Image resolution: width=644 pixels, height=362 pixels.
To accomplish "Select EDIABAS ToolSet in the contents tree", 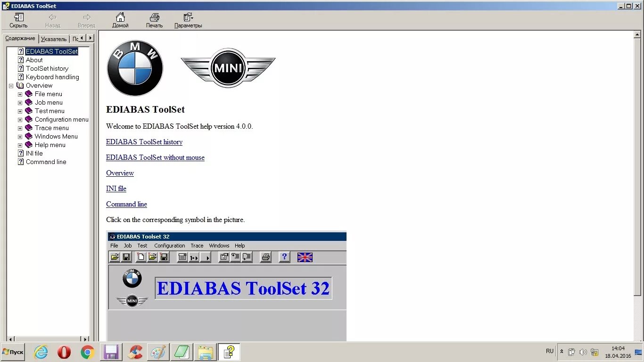I will pyautogui.click(x=52, y=51).
